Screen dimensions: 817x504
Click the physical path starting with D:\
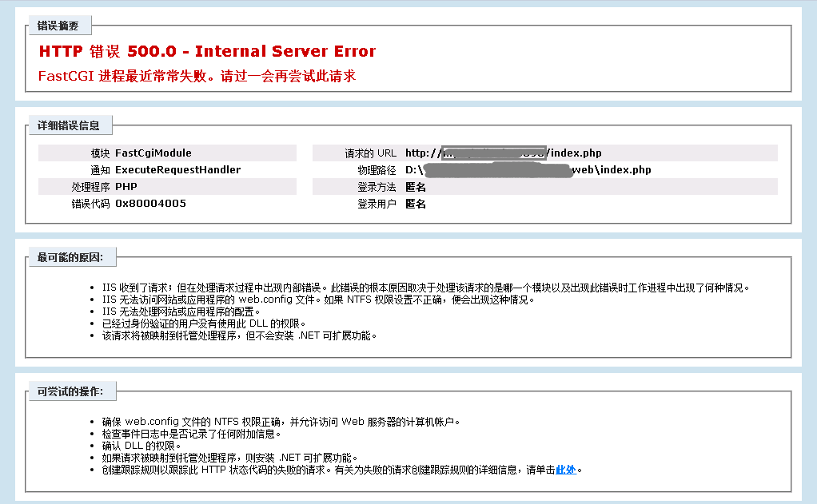tap(528, 170)
